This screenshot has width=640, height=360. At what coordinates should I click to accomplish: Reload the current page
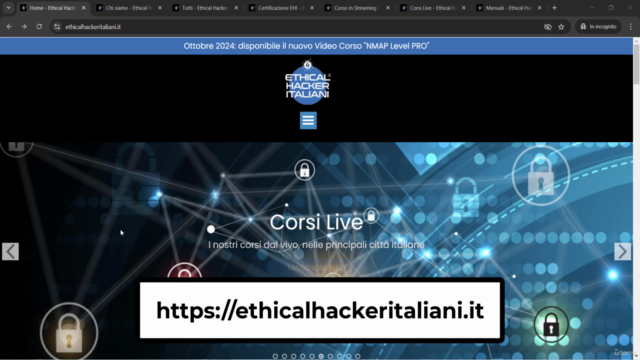point(39,27)
